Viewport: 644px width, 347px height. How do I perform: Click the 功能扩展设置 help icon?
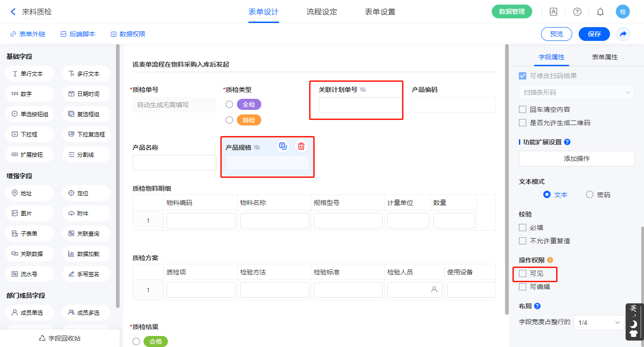[567, 142]
